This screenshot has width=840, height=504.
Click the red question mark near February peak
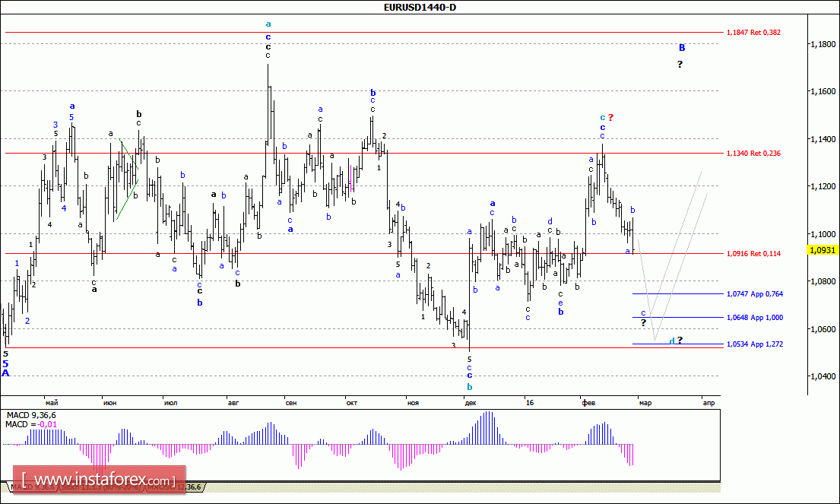610,117
